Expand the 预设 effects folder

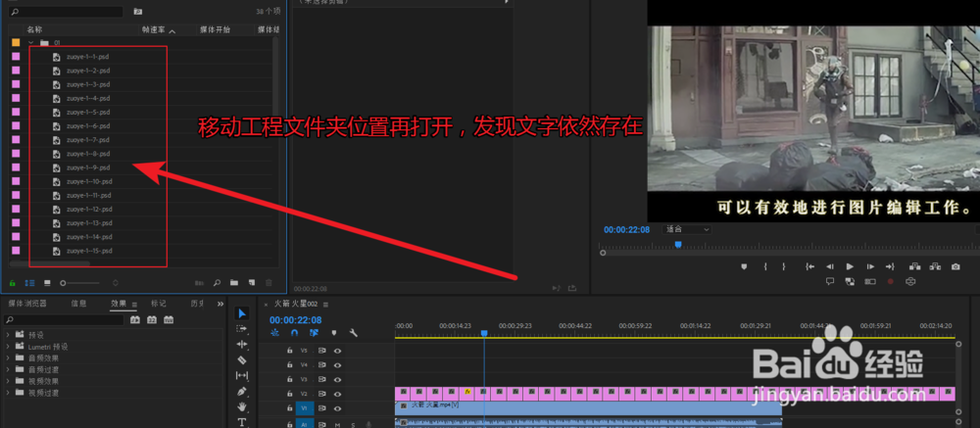coord(8,335)
